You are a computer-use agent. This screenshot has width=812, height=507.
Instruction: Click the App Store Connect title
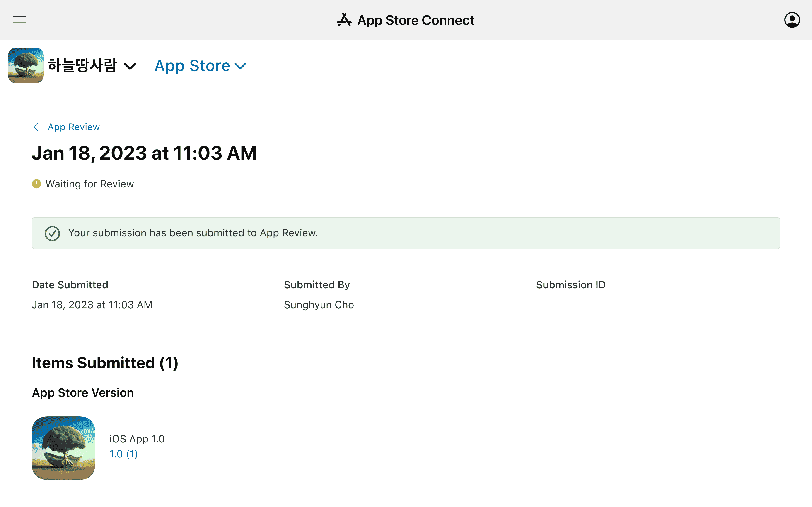(x=415, y=20)
